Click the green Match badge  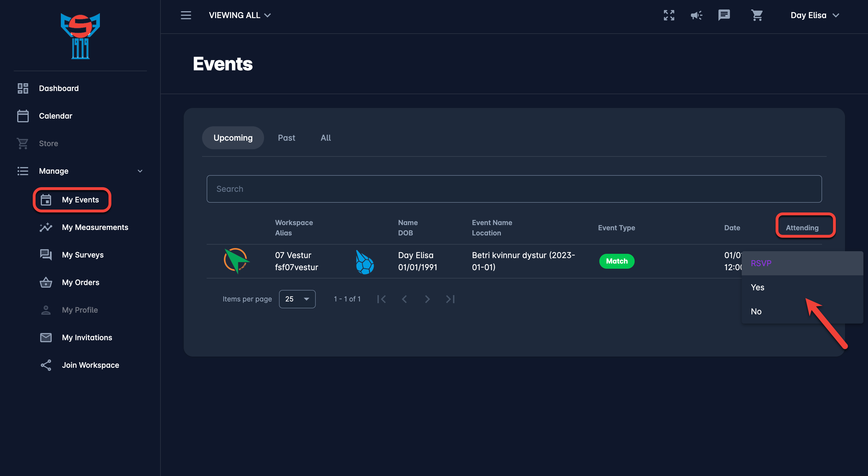(617, 261)
